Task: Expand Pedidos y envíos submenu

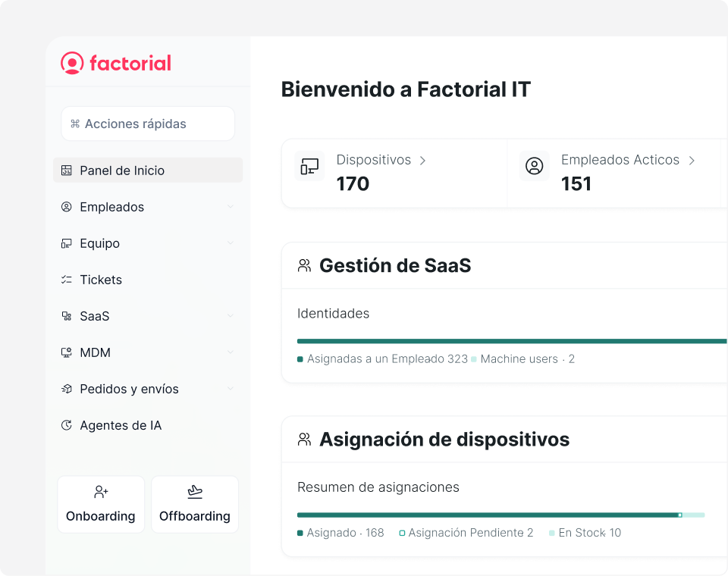Action: tap(231, 389)
